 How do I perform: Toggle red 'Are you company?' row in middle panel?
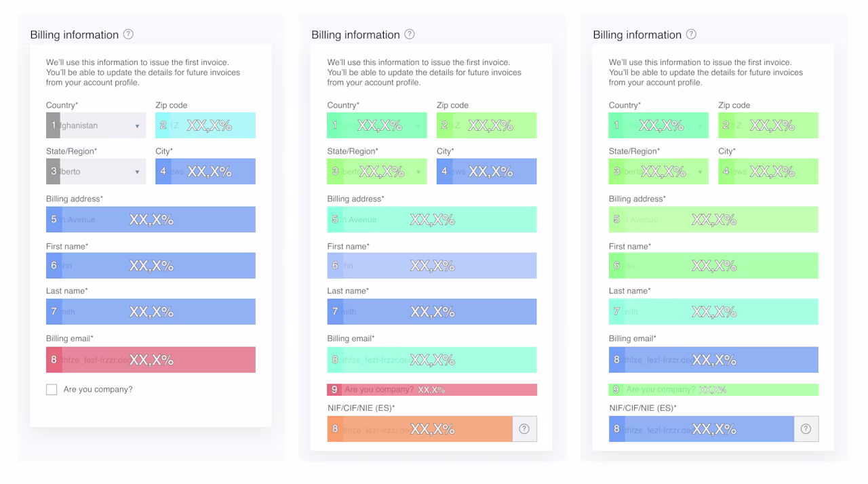(x=432, y=390)
